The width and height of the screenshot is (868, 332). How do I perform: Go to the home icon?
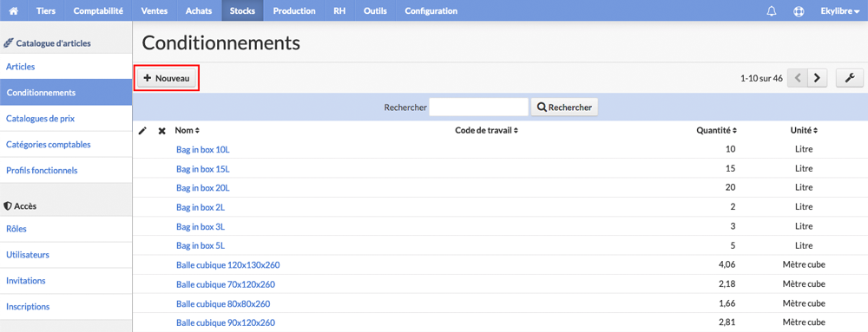pos(14,10)
